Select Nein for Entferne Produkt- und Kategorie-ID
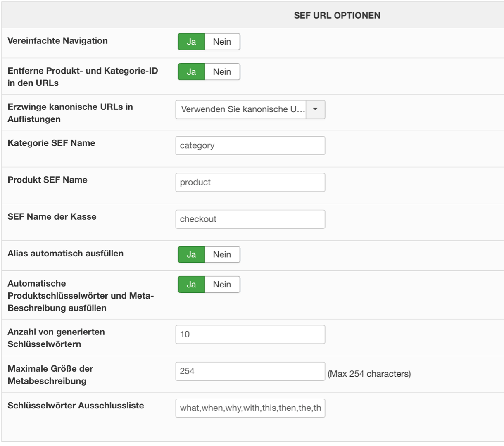 (x=222, y=72)
